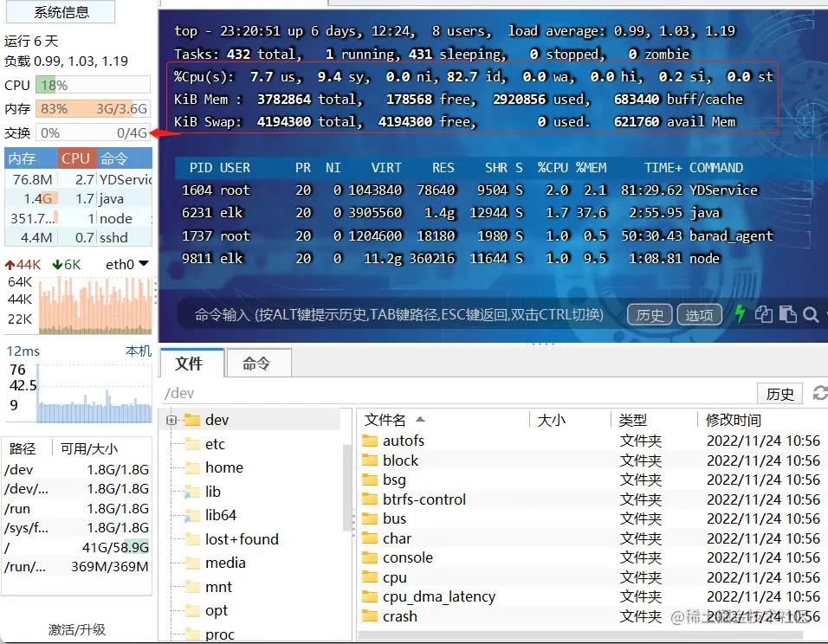This screenshot has width=828, height=644.
Task: Select the bsg row in file list
Action: click(592, 480)
